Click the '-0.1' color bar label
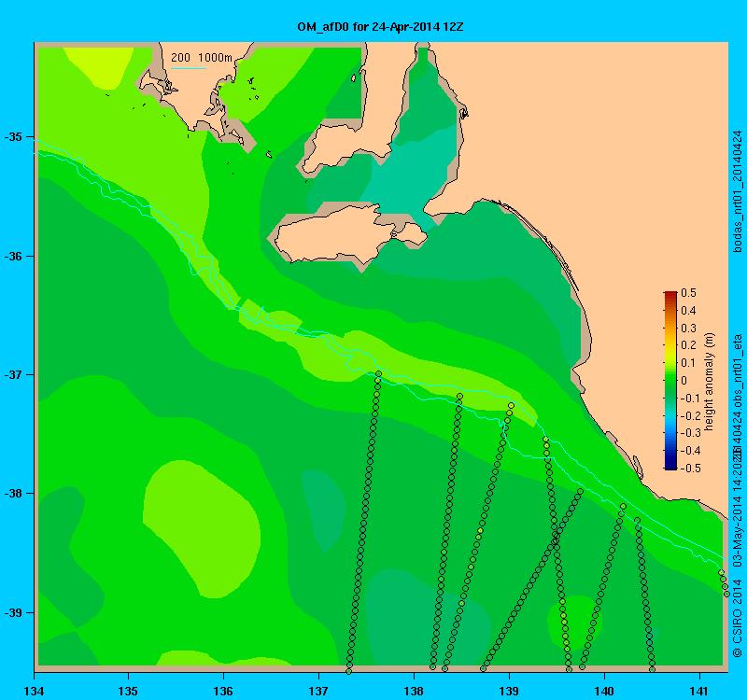The width and height of the screenshot is (747, 700). coord(689,399)
